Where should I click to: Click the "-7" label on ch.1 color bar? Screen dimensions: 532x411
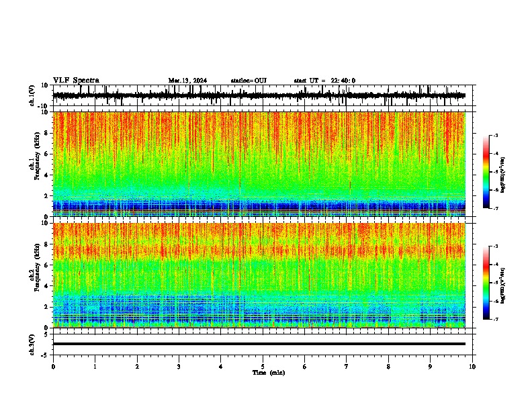[x=496, y=208]
